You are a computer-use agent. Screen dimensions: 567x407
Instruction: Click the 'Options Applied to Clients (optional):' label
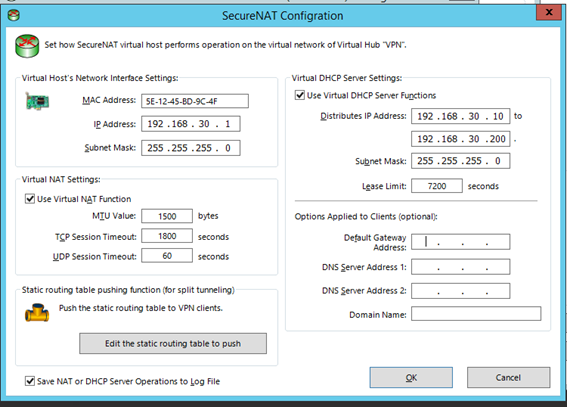click(366, 217)
